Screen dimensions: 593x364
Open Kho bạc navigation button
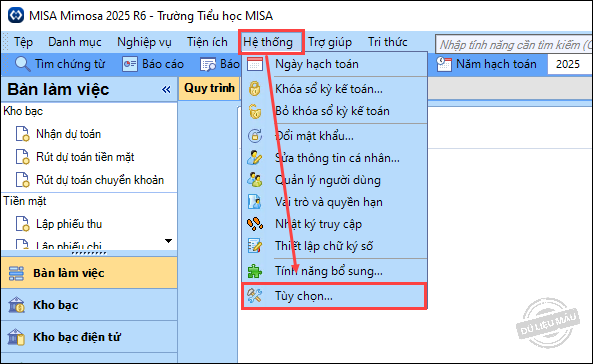(89, 305)
